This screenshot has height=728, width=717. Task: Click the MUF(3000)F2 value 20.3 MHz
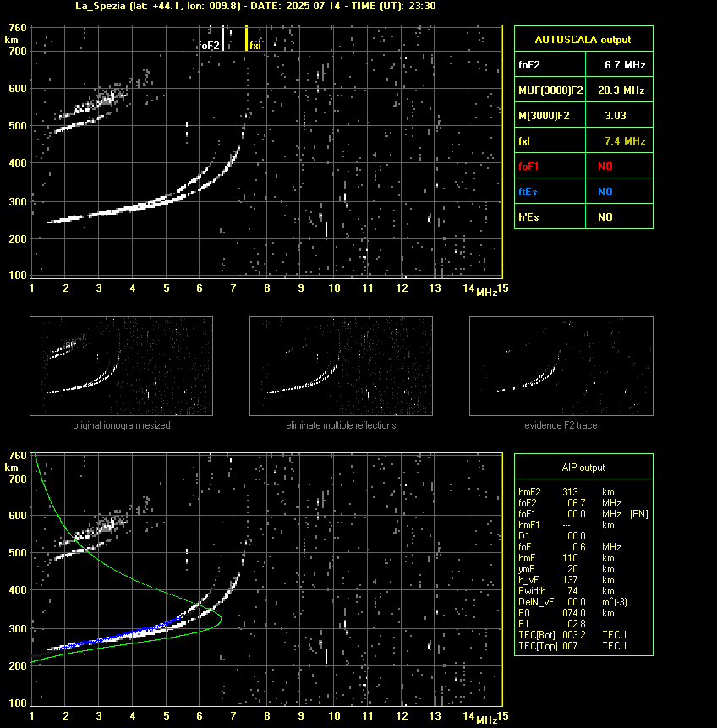coord(620,90)
